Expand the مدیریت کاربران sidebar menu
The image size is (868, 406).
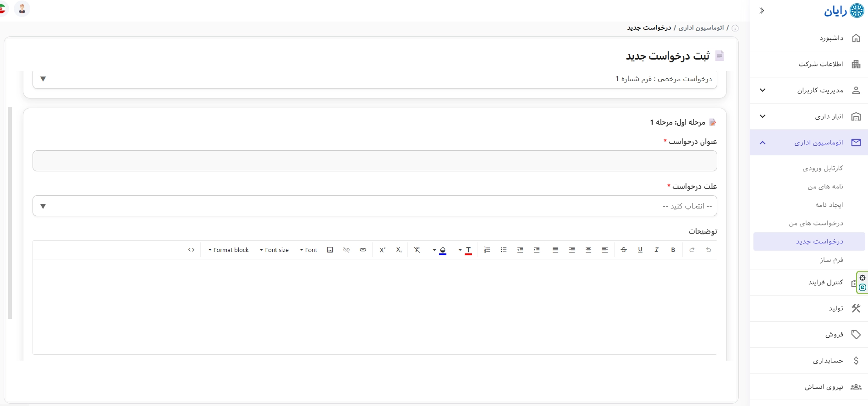(809, 90)
